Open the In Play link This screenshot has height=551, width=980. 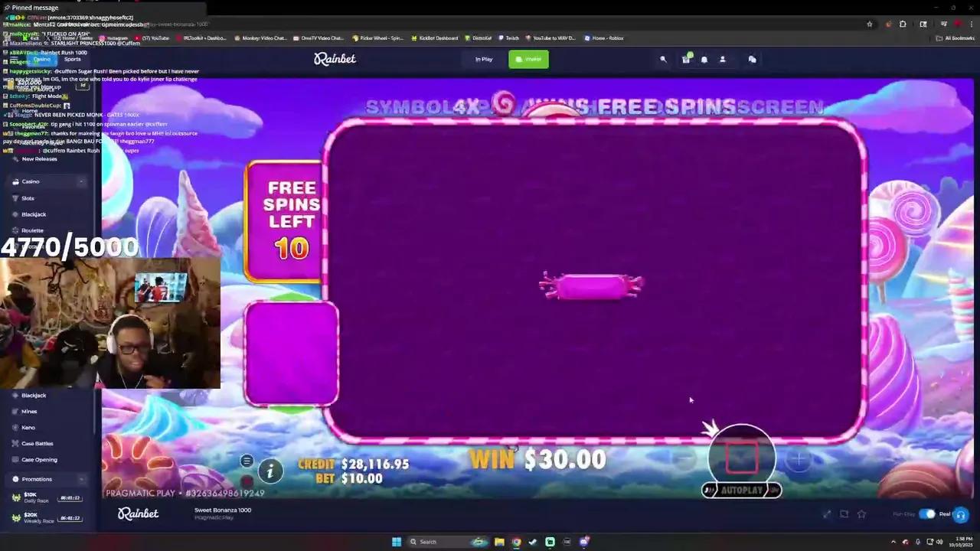pyautogui.click(x=484, y=59)
